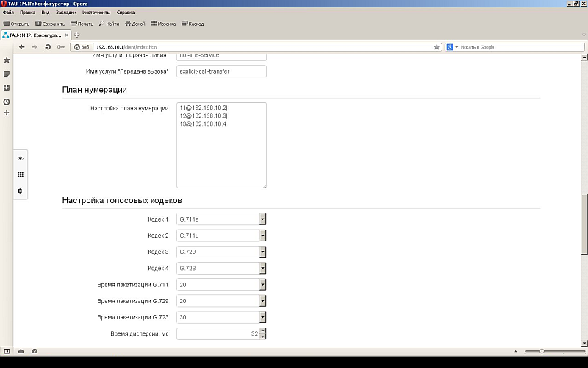Screen dimensions: 588x368
Task: Click the numbering plan text area
Action: pyautogui.click(x=222, y=145)
